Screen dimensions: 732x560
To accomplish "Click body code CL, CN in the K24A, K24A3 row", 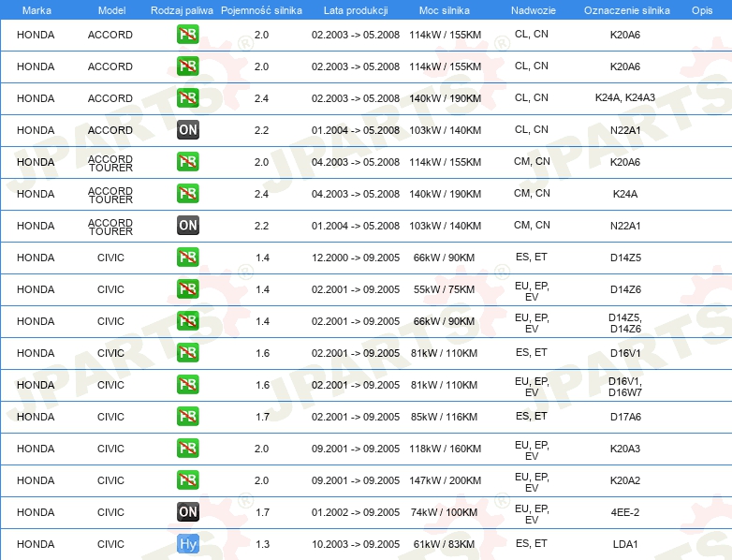I will [532, 97].
